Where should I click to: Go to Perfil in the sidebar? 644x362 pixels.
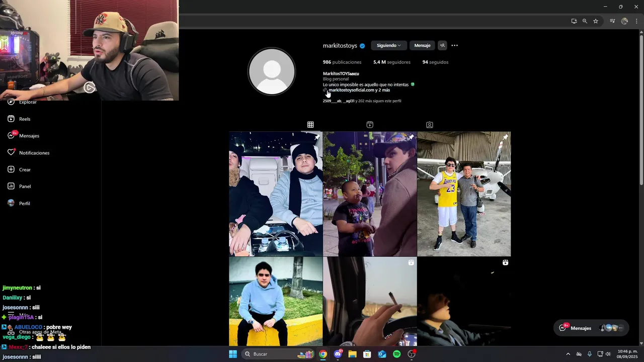tap(19, 203)
